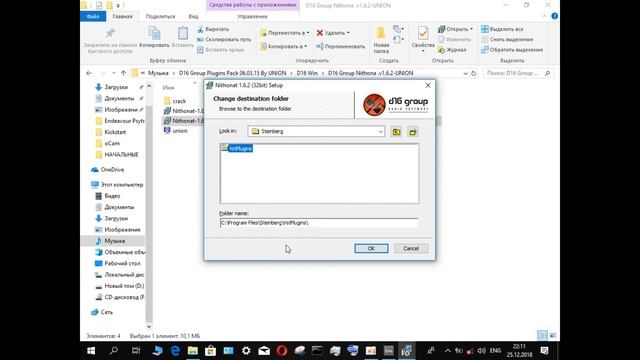Open the Файл tab

tap(93, 16)
